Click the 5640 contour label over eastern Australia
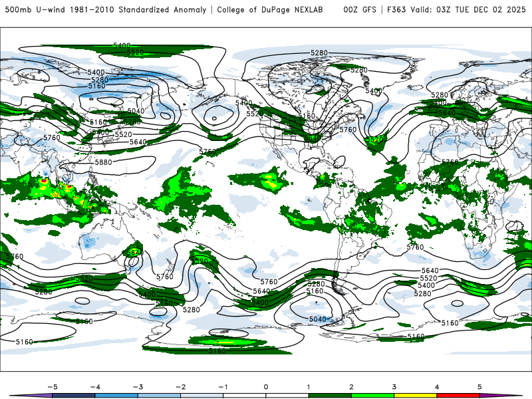This screenshot has height=399, width=532. [135, 253]
